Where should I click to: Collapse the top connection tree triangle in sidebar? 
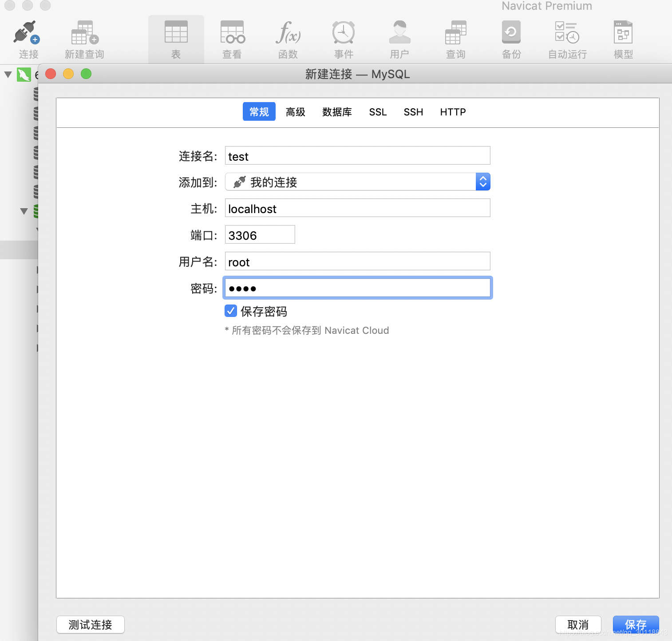tap(8, 74)
